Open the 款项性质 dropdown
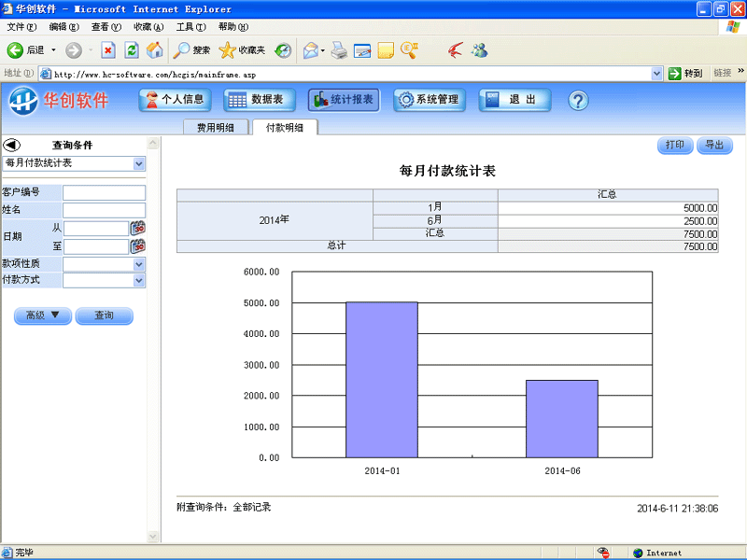The height and width of the screenshot is (560, 747). coord(104,264)
